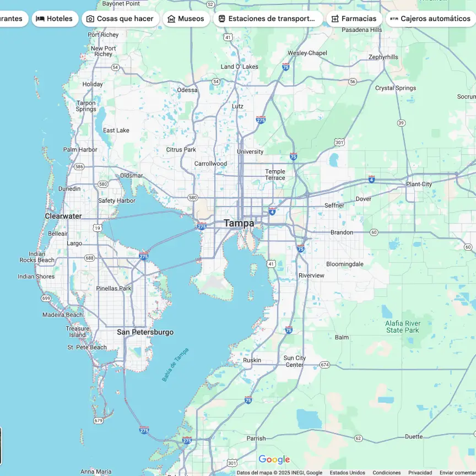Screen dimensions: 476x476
Task: Show Farmacias on the map
Action: pyautogui.click(x=354, y=19)
